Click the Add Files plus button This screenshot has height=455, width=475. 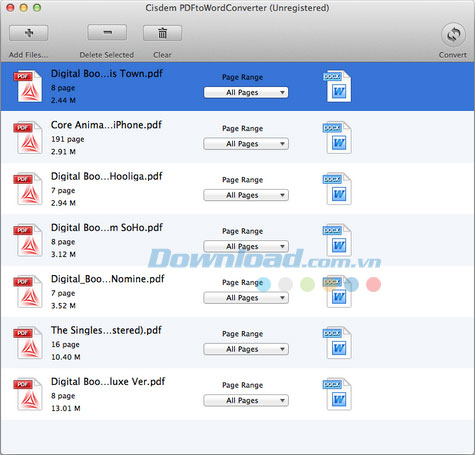pyautogui.click(x=29, y=33)
